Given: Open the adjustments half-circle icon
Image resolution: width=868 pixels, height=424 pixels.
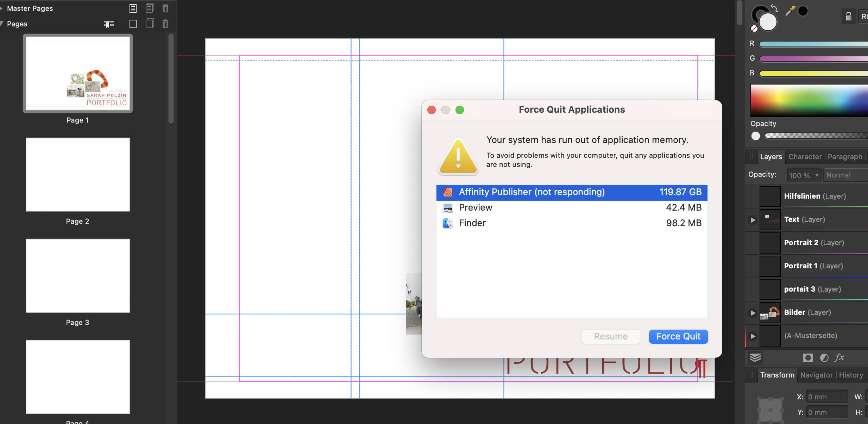Looking at the screenshot, I should pyautogui.click(x=824, y=358).
